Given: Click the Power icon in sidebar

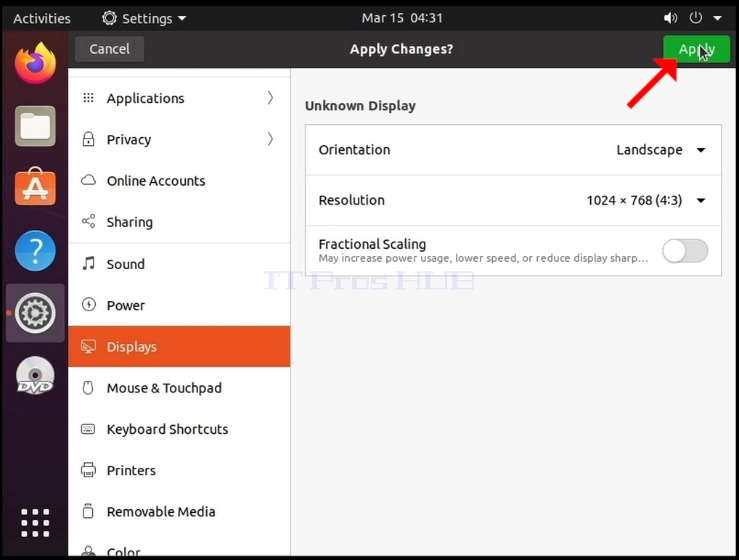Looking at the screenshot, I should 88,305.
